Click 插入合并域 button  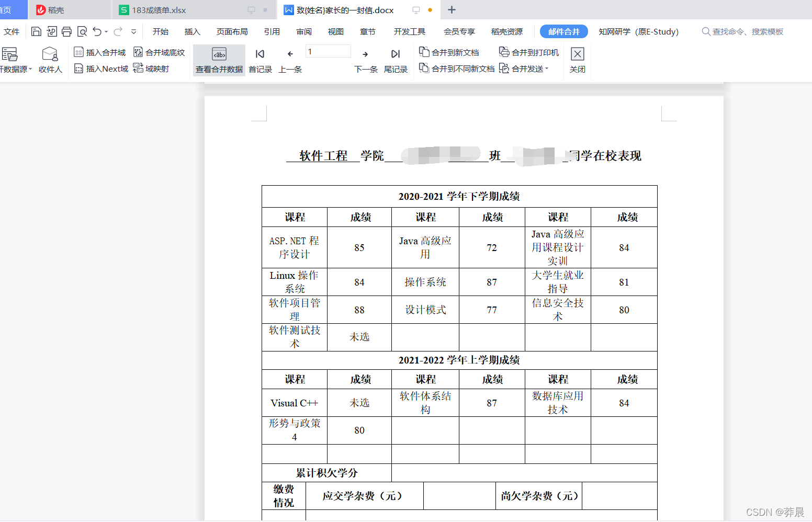coord(100,52)
